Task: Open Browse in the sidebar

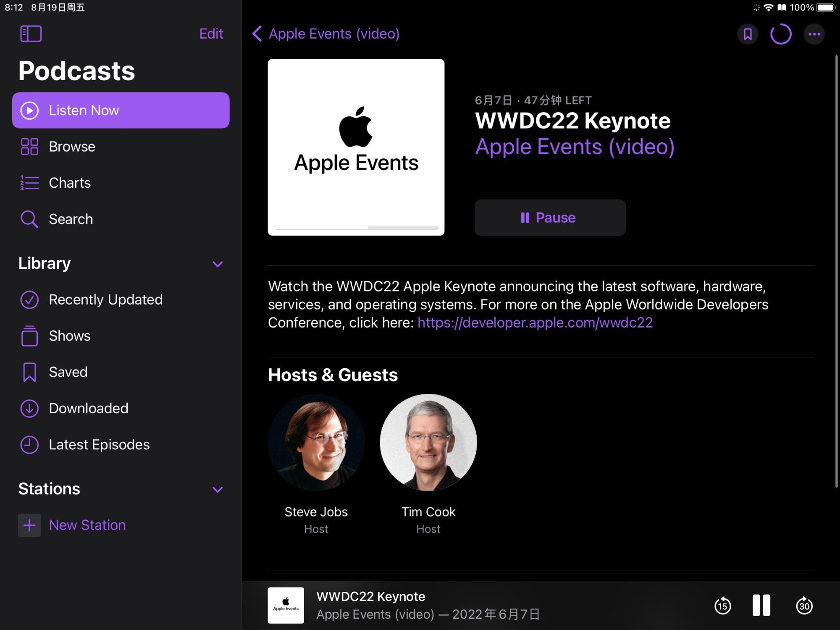Action: pyautogui.click(x=72, y=147)
